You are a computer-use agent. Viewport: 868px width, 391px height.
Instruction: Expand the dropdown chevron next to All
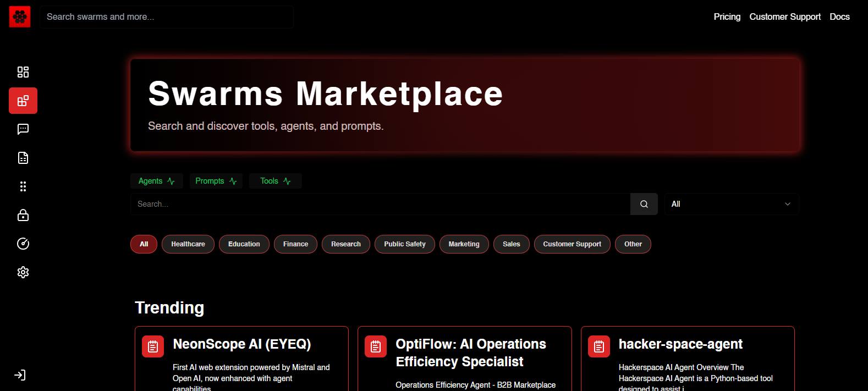coord(787,204)
